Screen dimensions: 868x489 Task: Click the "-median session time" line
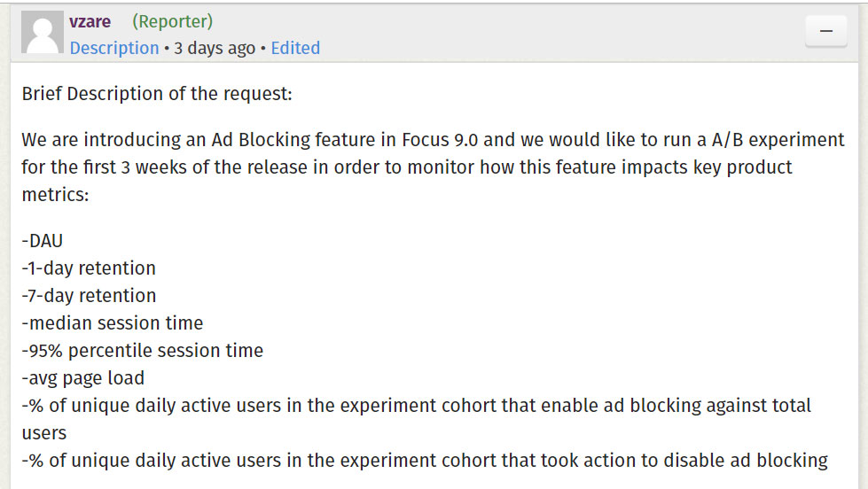tap(113, 323)
